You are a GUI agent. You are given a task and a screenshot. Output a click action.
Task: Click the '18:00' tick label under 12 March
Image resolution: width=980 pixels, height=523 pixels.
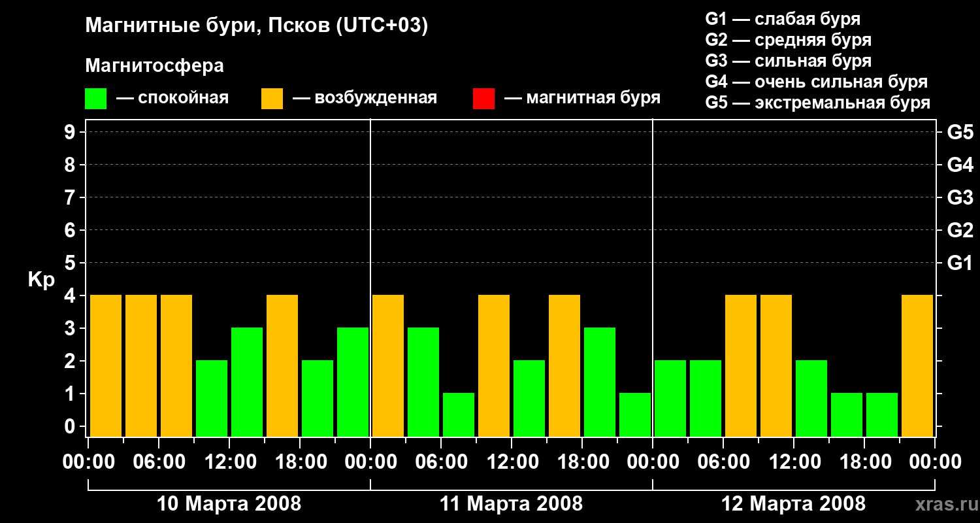pos(864,462)
